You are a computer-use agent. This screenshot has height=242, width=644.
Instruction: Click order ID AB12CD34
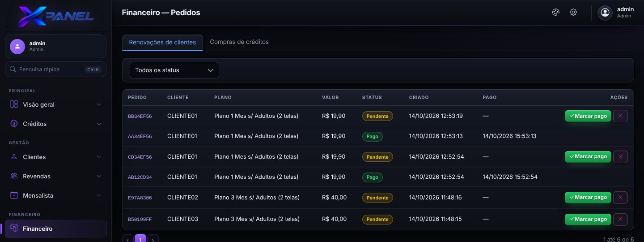pyautogui.click(x=140, y=177)
